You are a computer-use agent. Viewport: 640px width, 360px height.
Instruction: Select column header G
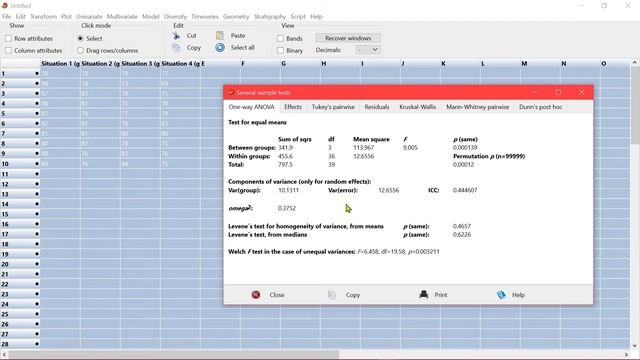[x=300, y=64]
